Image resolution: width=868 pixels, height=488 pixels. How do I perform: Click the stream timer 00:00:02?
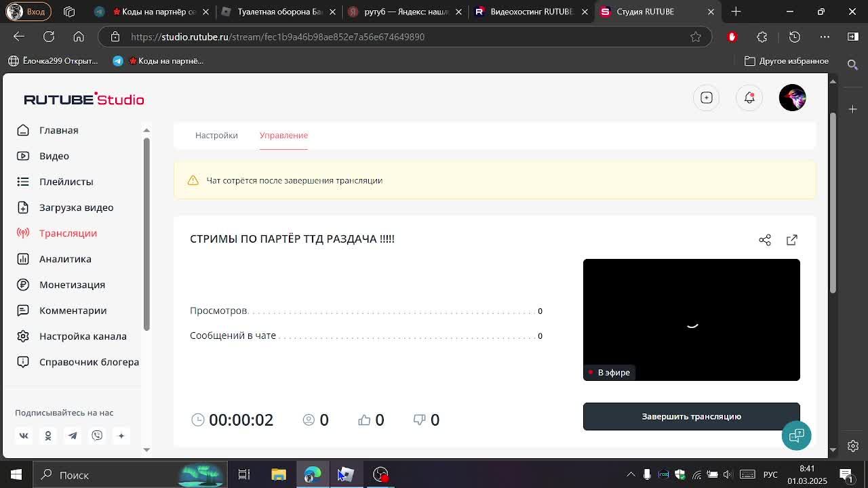241,420
